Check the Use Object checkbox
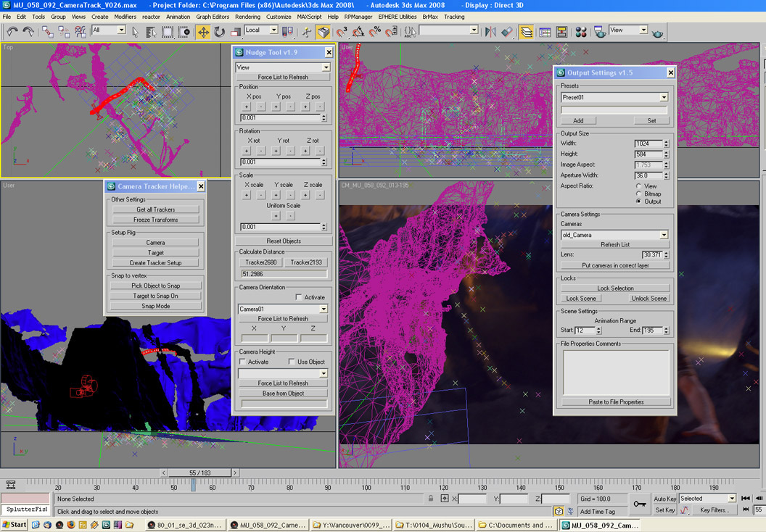 [x=292, y=362]
